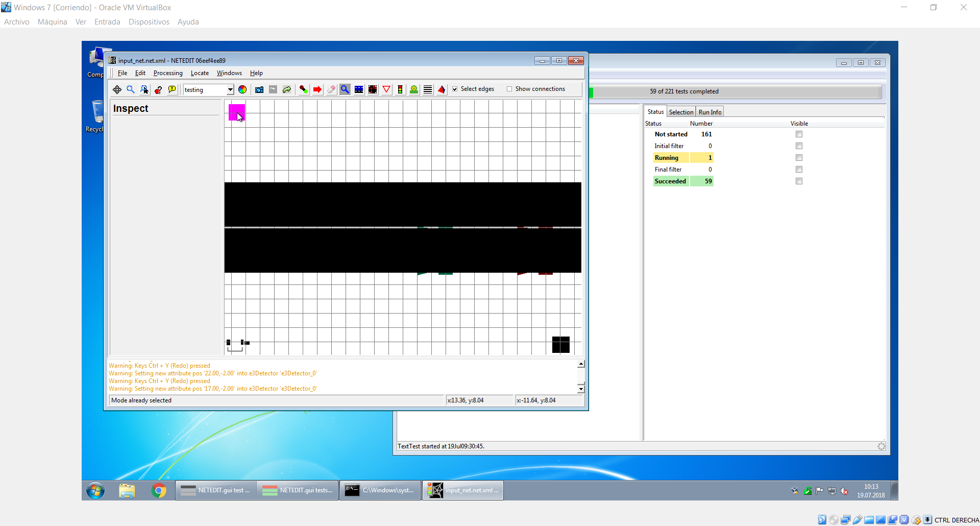
Task: Click the black square at canvas bottom-right
Action: [x=560, y=345]
